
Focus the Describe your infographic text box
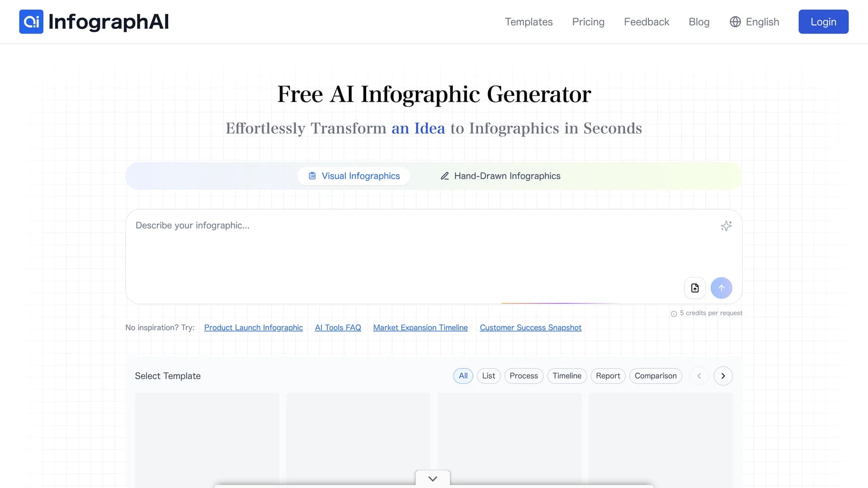click(434, 256)
